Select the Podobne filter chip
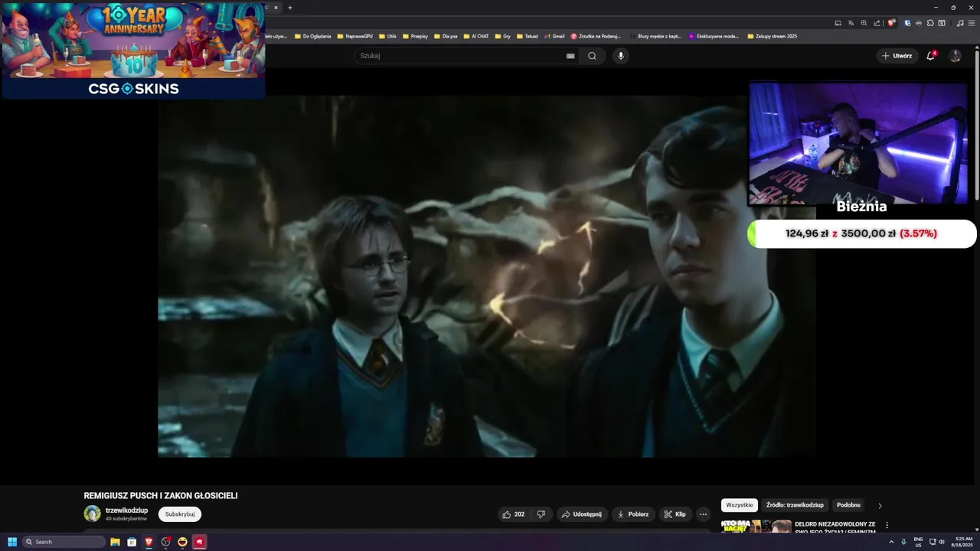980x551 pixels. [848, 505]
